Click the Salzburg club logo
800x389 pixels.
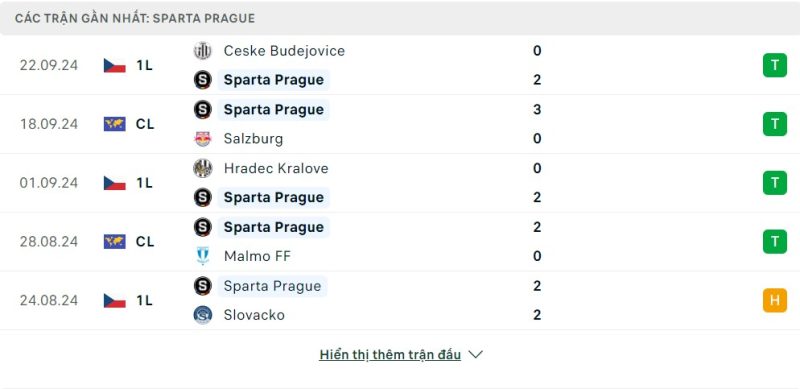[x=203, y=139]
